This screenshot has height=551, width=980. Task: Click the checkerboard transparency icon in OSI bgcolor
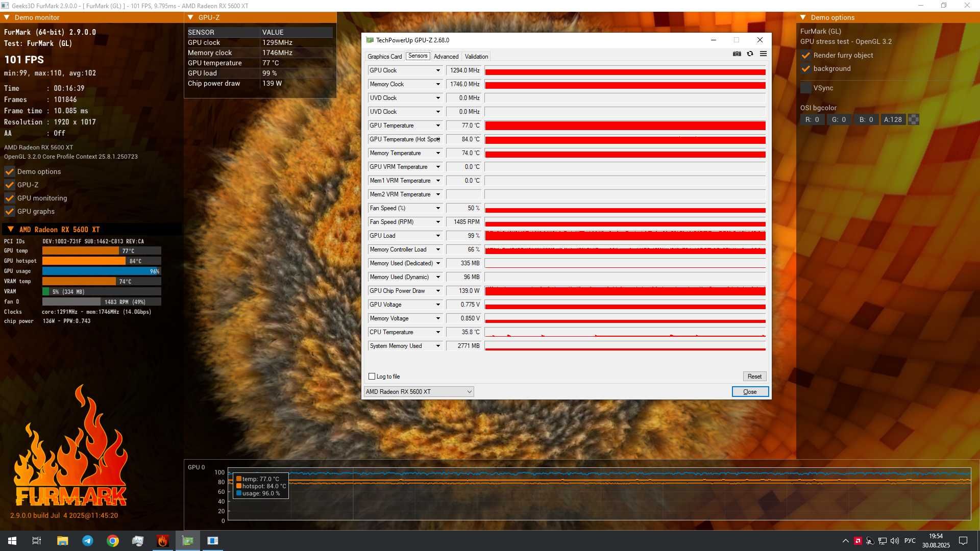click(914, 119)
